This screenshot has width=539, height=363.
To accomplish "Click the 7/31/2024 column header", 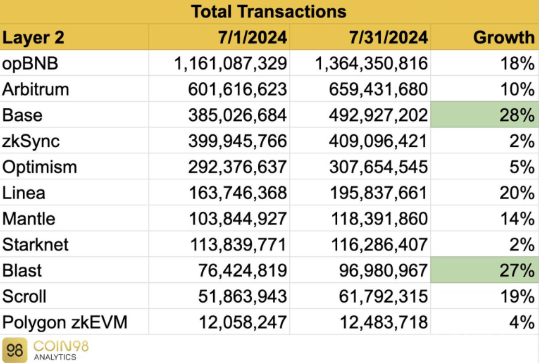I will pos(360,37).
